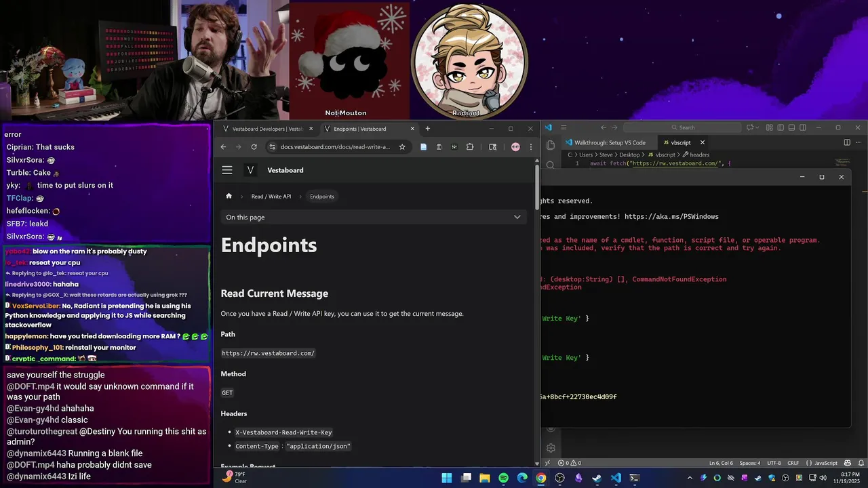Screen dimensions: 868x488
Task: Click VS Code split editor icon
Action: 847,142
